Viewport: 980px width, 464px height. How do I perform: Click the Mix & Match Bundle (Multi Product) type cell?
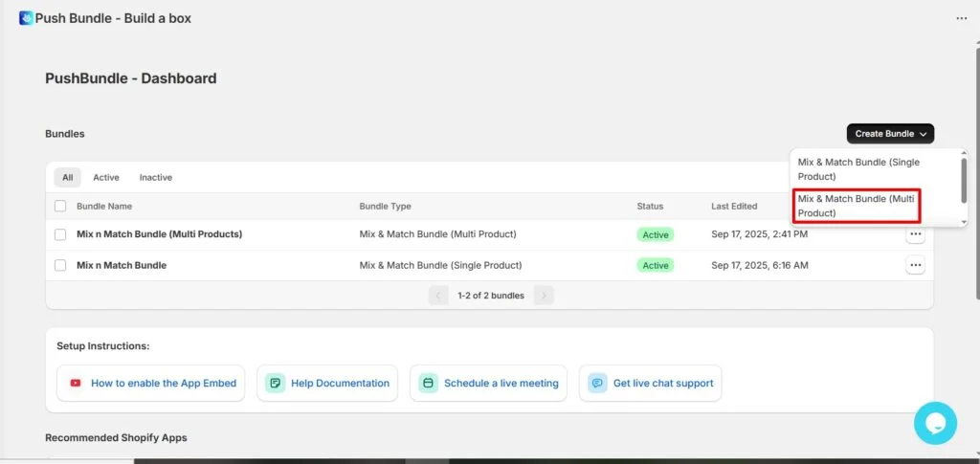coord(438,234)
